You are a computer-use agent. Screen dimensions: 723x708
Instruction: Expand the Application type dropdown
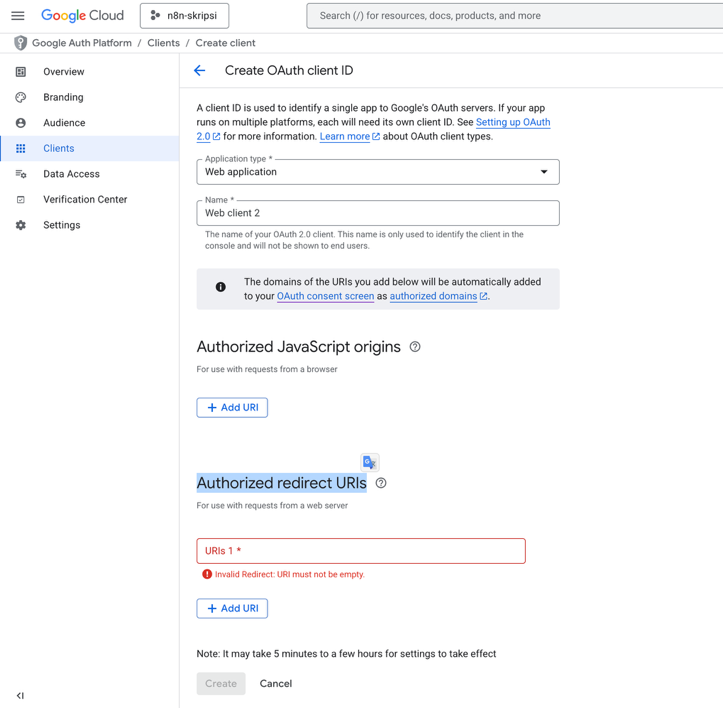(x=378, y=172)
